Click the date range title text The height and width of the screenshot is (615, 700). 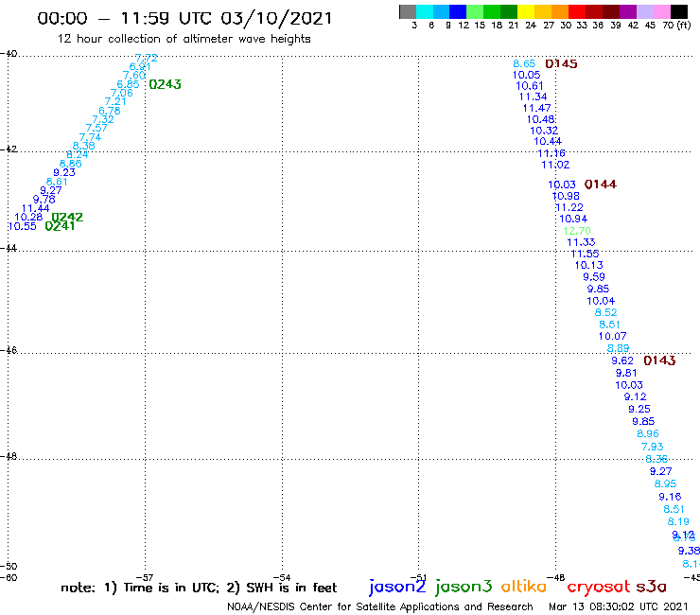point(184,18)
